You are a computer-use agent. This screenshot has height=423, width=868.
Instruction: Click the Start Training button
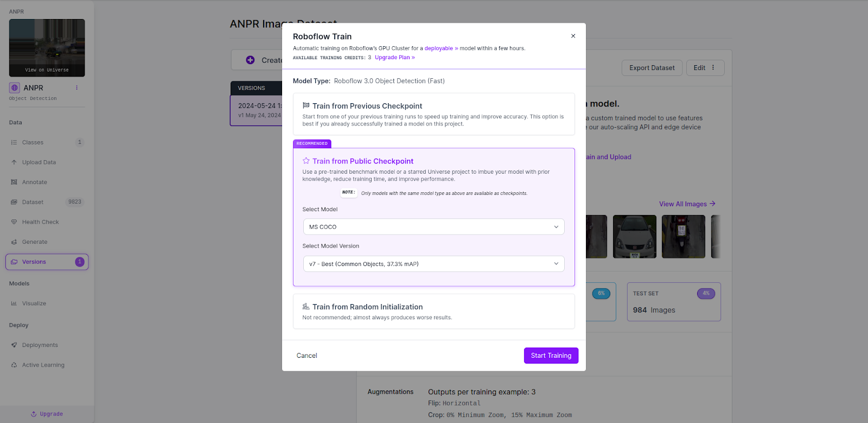tap(551, 356)
